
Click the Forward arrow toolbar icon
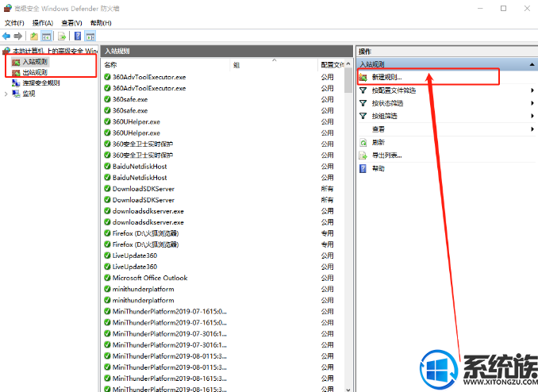[x=17, y=36]
